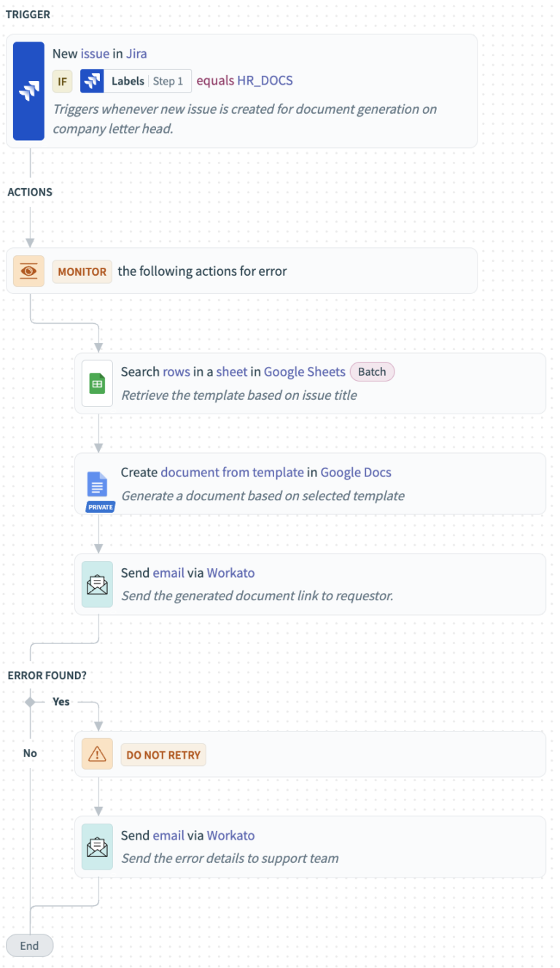Image resolution: width=560 pixels, height=968 pixels.
Task: Click small Jira icon in Labels pill
Action: point(92,81)
